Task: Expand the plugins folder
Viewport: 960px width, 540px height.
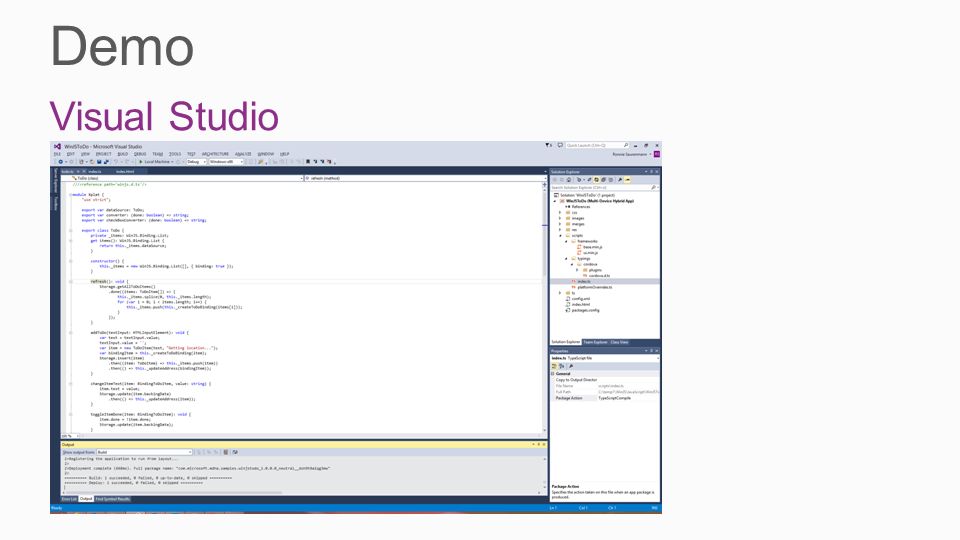Action: click(x=577, y=270)
